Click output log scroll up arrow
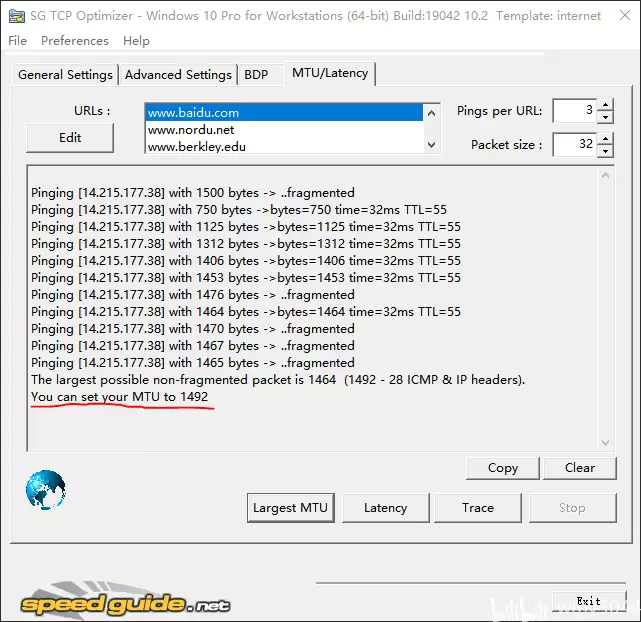The image size is (641, 622). 605,176
